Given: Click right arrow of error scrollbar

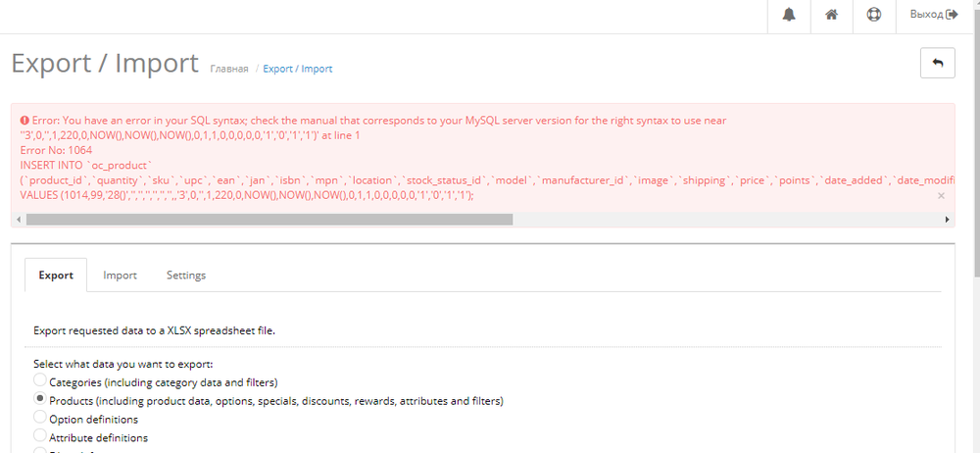Looking at the screenshot, I should 947,220.
